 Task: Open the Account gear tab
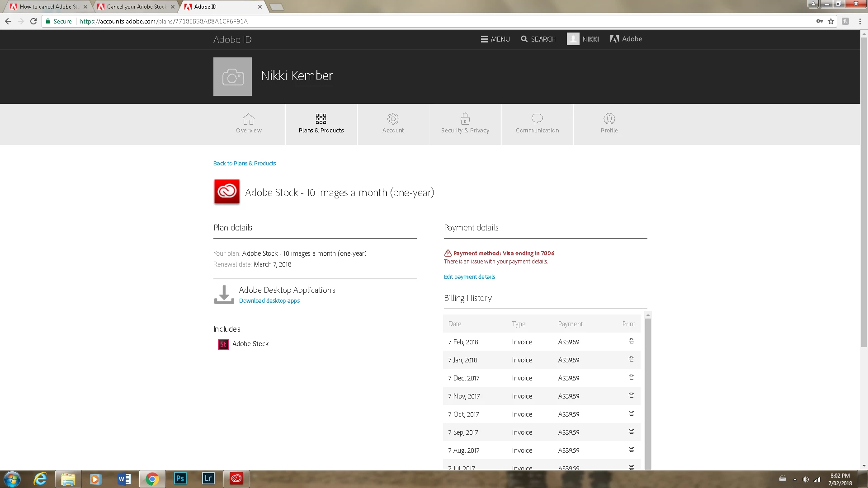[x=393, y=124]
